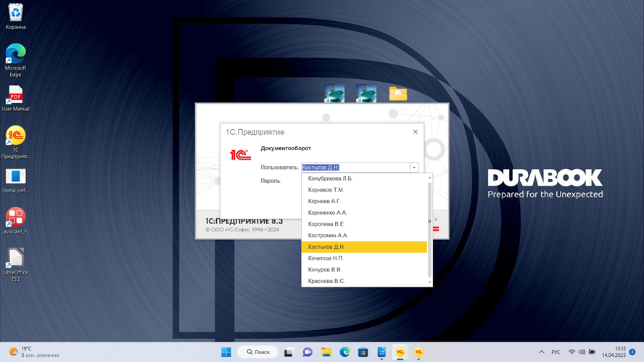Open the Microsoft Edge desktop shortcut

(16, 60)
